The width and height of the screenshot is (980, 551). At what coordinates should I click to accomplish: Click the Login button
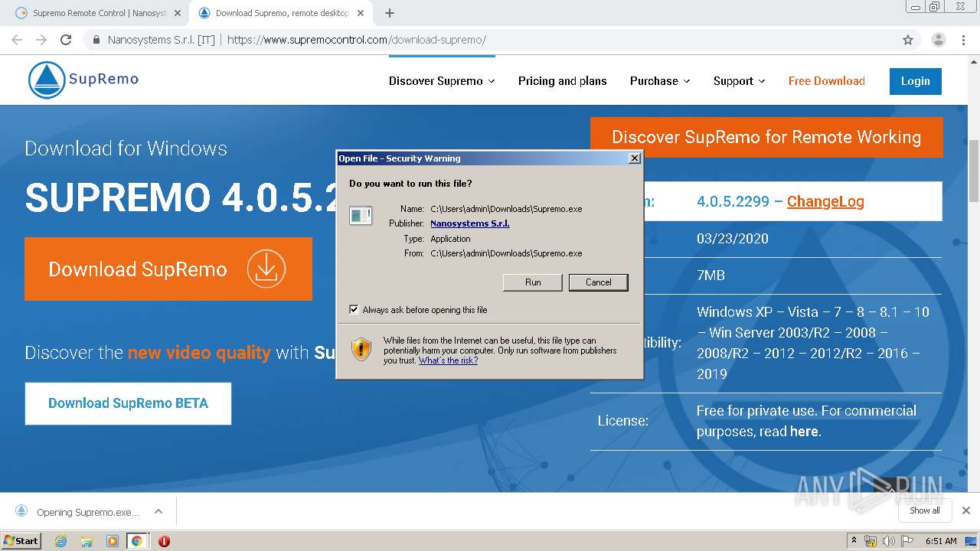915,81
